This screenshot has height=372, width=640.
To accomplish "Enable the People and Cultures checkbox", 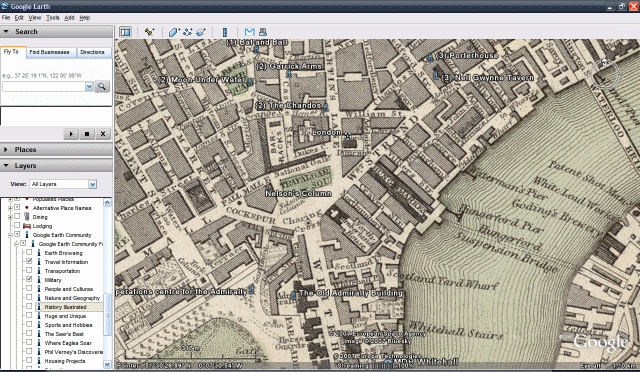I will pos(29,288).
